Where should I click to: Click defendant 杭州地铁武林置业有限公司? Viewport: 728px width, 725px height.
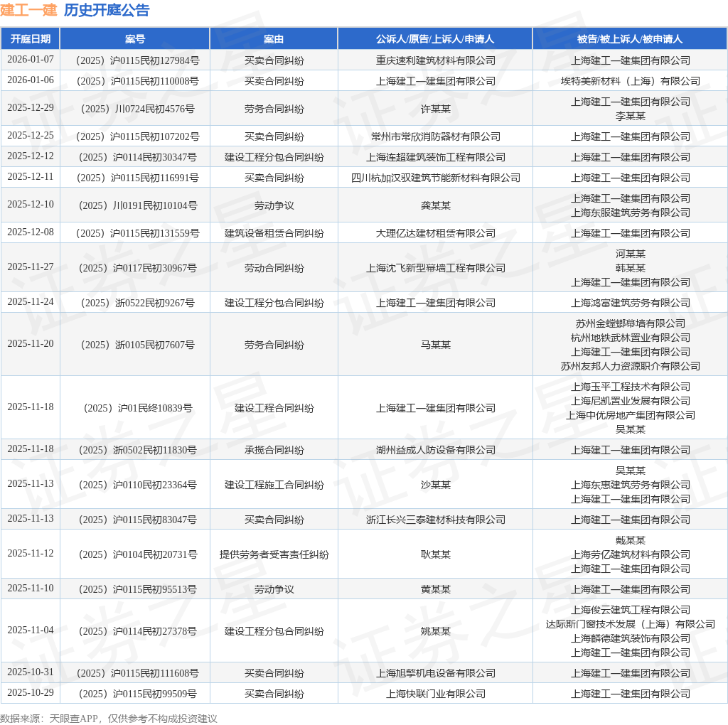(631, 338)
